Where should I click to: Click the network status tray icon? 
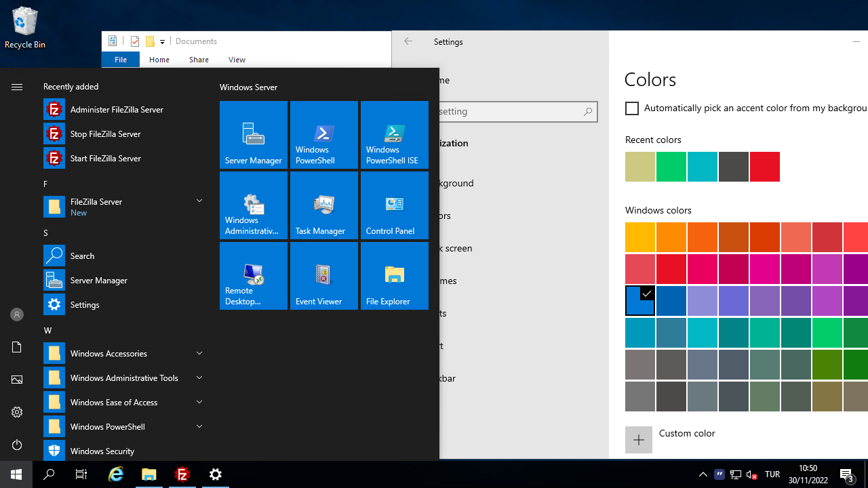(736, 474)
